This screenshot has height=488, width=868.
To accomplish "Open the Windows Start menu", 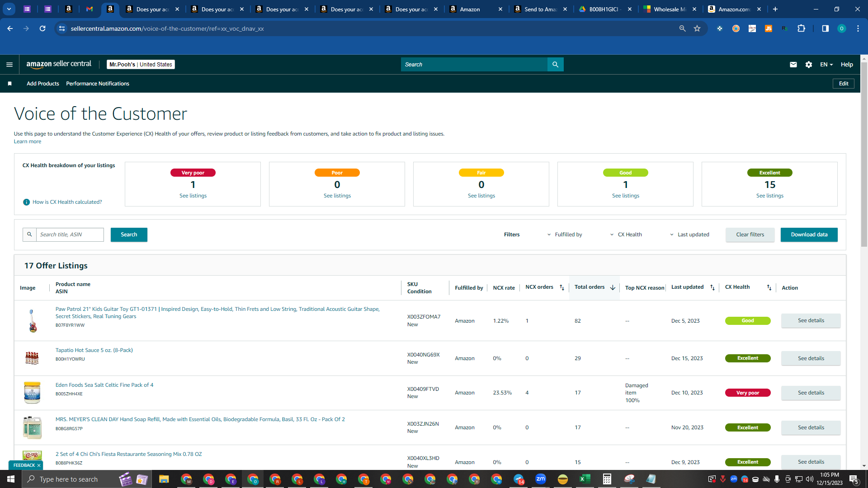I will (x=11, y=479).
